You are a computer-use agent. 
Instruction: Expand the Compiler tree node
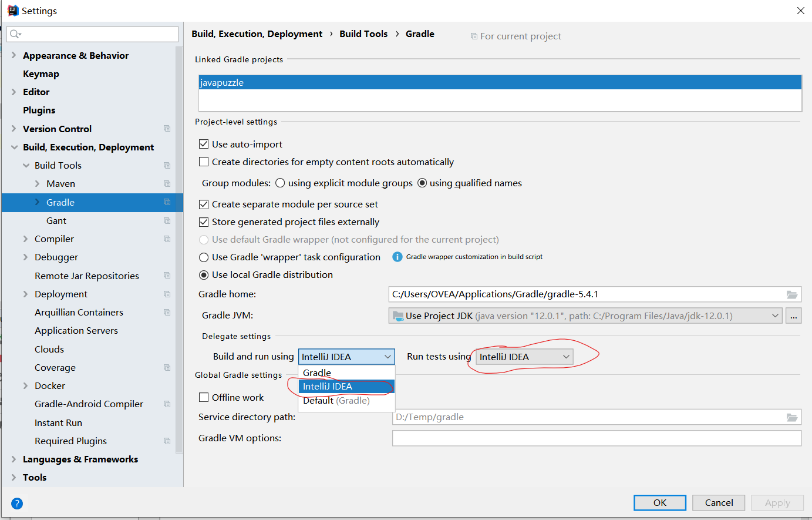[x=26, y=239]
